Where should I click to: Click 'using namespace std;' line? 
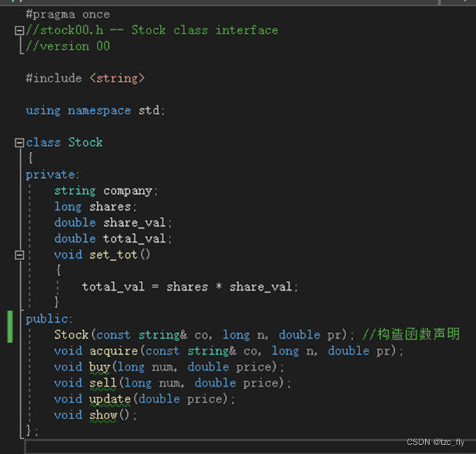click(96, 110)
